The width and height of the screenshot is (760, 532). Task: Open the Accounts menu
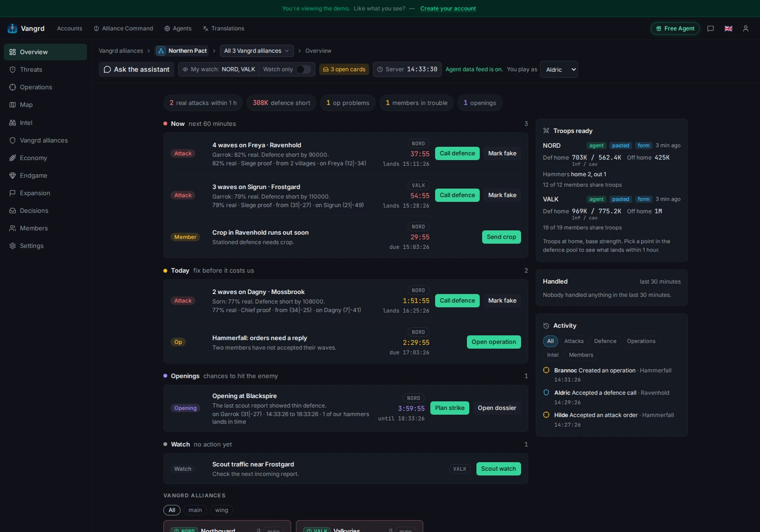69,28
